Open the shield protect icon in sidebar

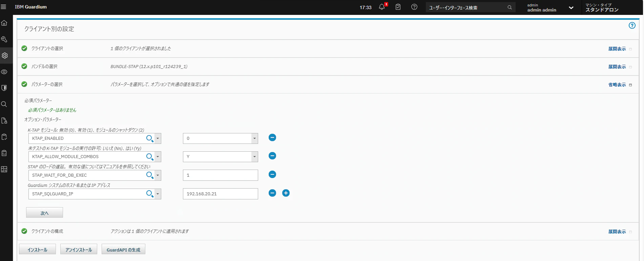[4, 88]
